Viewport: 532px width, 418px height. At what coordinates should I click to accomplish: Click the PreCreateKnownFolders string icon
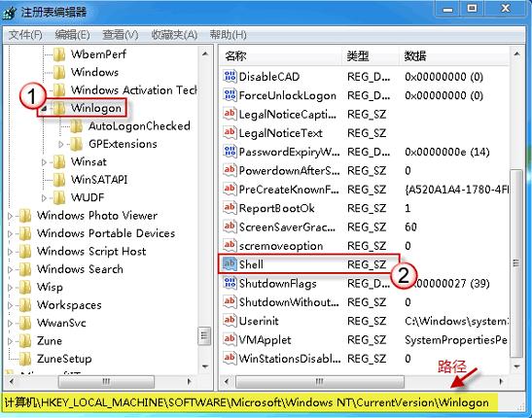pos(230,190)
